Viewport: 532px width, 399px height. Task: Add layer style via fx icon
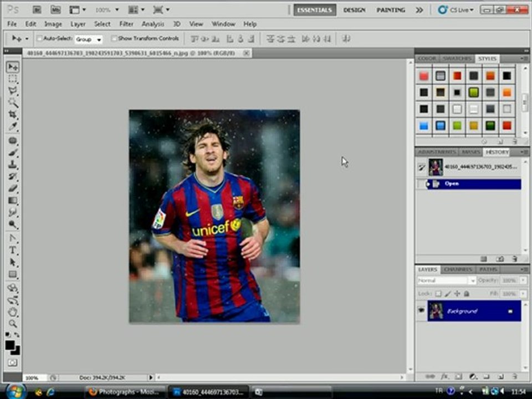444,376
